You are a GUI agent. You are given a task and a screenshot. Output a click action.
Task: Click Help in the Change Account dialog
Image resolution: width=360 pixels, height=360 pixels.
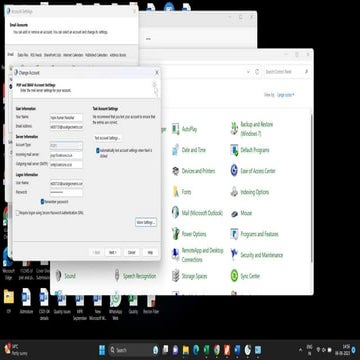pos(150,252)
